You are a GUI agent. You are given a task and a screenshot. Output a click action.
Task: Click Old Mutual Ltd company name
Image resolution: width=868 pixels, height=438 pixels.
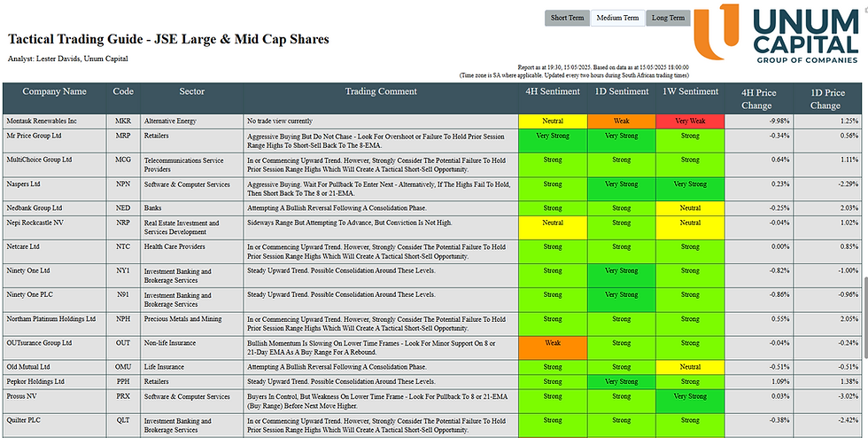[27, 366]
